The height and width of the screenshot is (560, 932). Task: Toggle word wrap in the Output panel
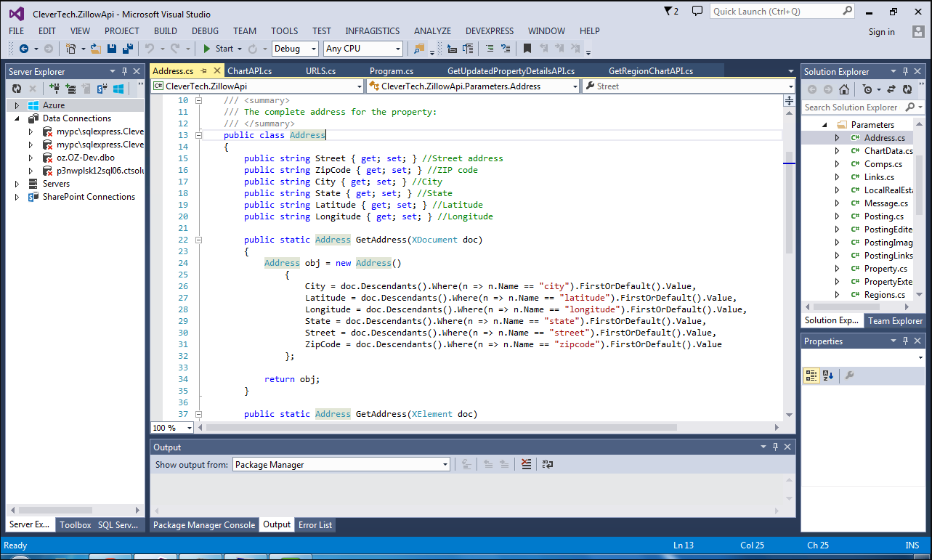[x=548, y=464]
